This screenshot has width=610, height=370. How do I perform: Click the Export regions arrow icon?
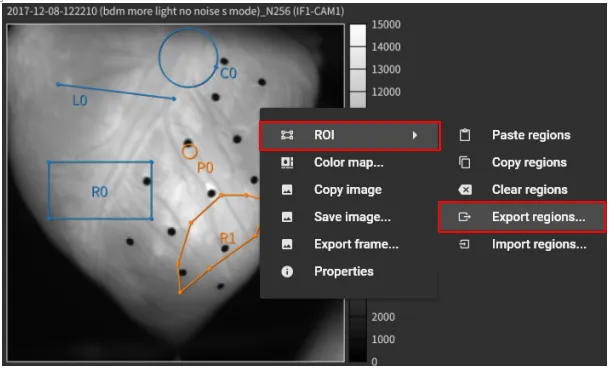[x=465, y=217]
